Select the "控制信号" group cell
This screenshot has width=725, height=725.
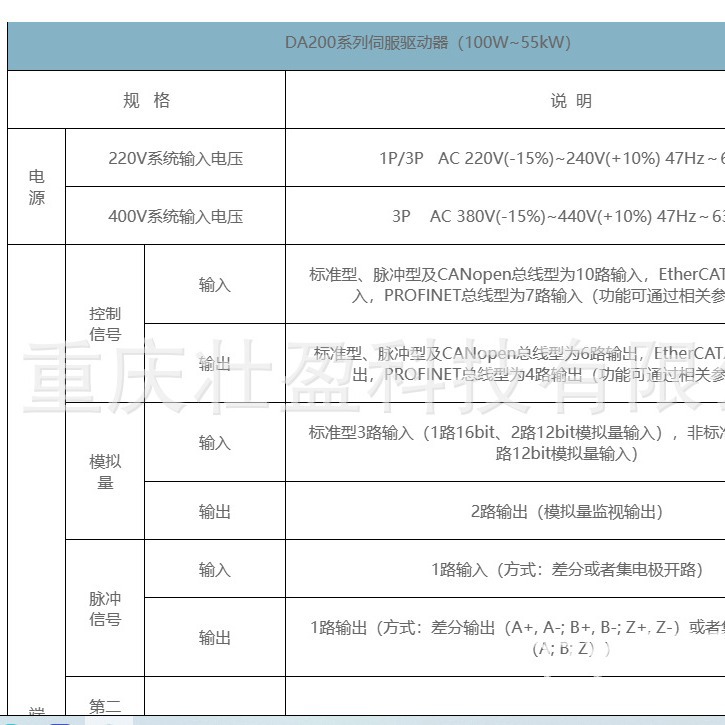tap(105, 324)
